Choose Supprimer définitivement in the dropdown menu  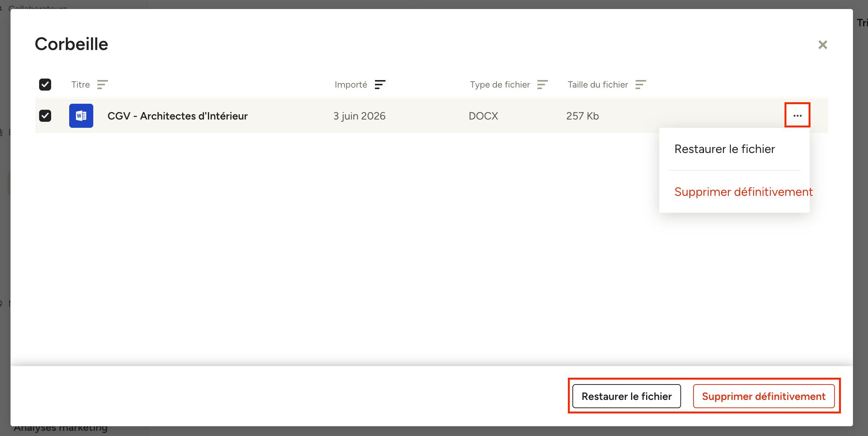[x=743, y=192]
